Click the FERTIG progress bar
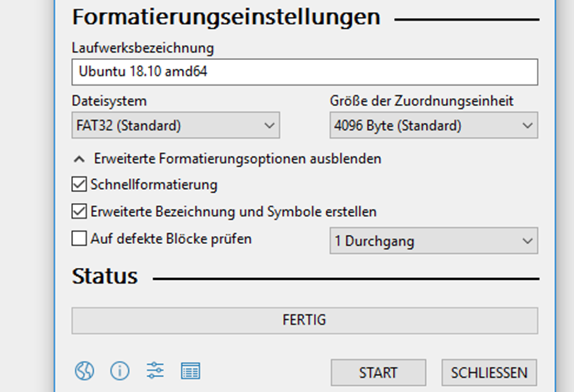 [x=305, y=320]
